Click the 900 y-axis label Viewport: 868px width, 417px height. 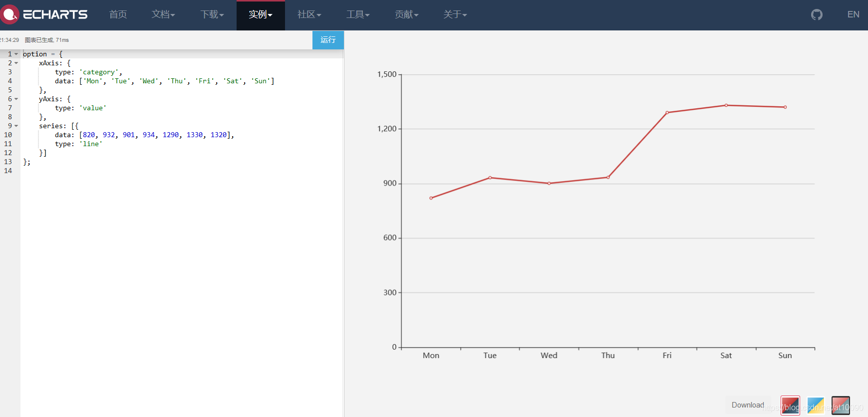coord(390,183)
